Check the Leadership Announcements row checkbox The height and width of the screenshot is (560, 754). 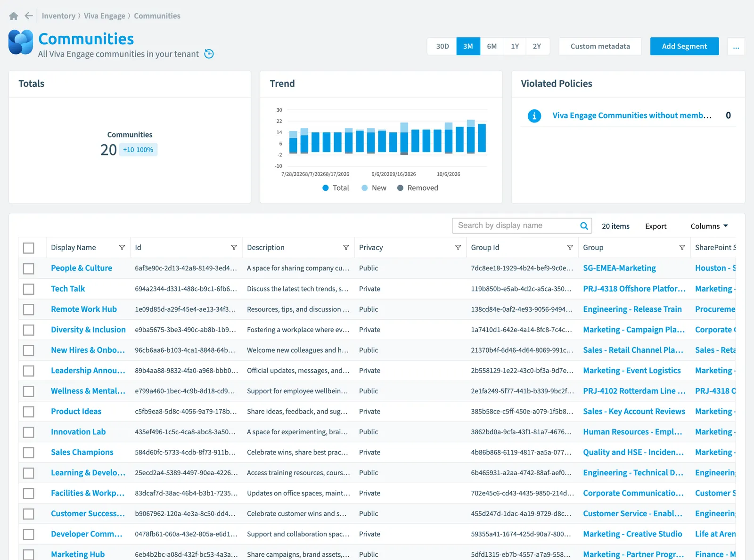(x=29, y=371)
